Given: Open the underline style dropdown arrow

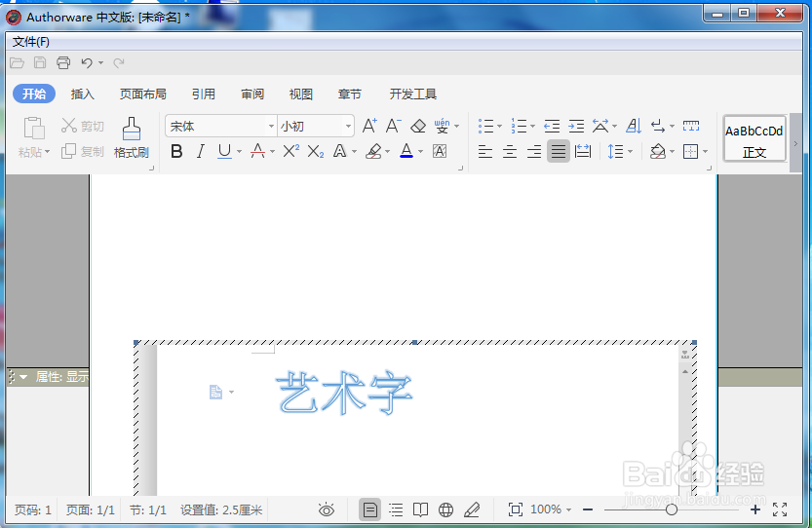Looking at the screenshot, I should pos(239,152).
